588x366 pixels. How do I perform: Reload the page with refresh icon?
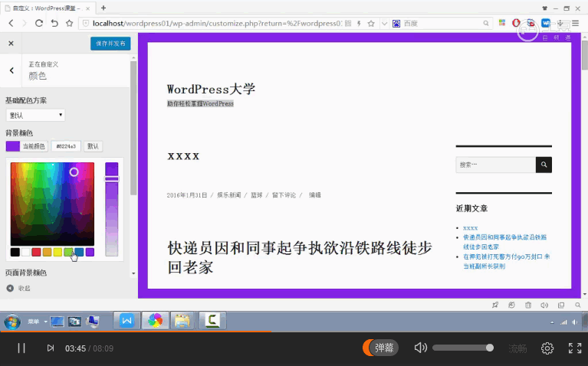[x=38, y=23]
